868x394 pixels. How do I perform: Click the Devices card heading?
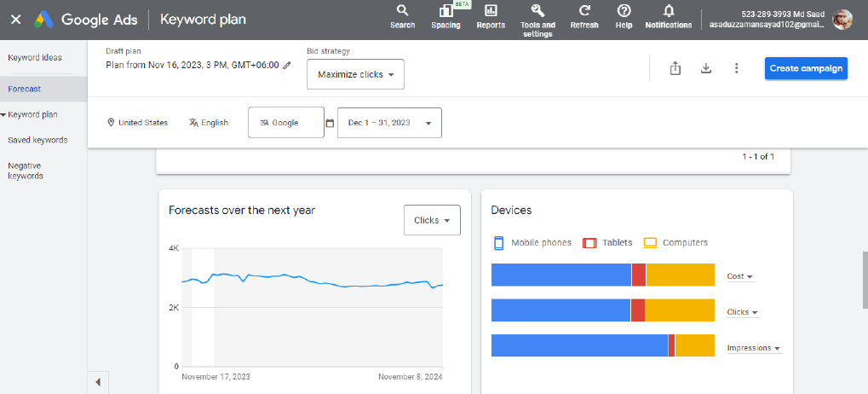click(511, 211)
